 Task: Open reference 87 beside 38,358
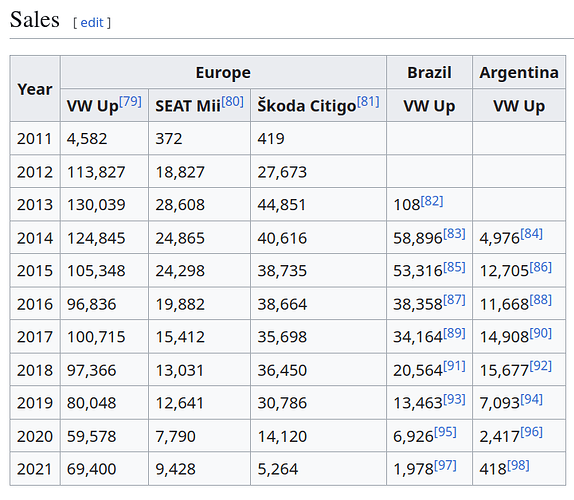coord(454,300)
